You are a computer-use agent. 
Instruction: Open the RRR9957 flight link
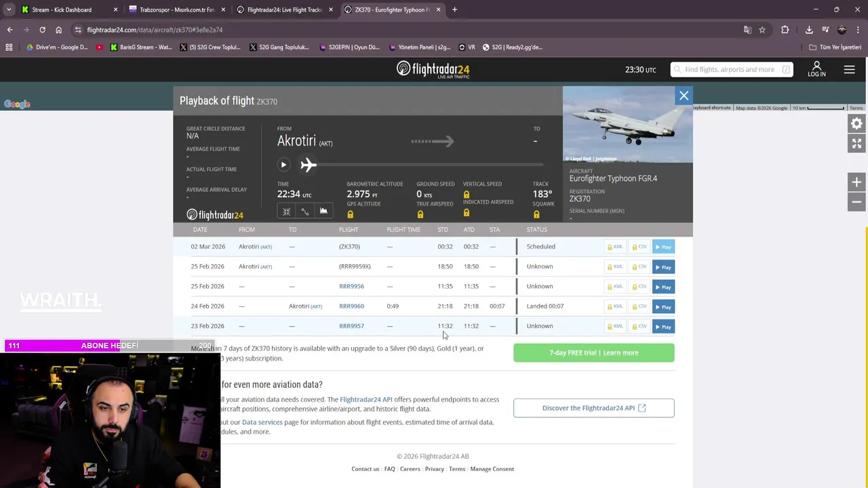pos(351,326)
